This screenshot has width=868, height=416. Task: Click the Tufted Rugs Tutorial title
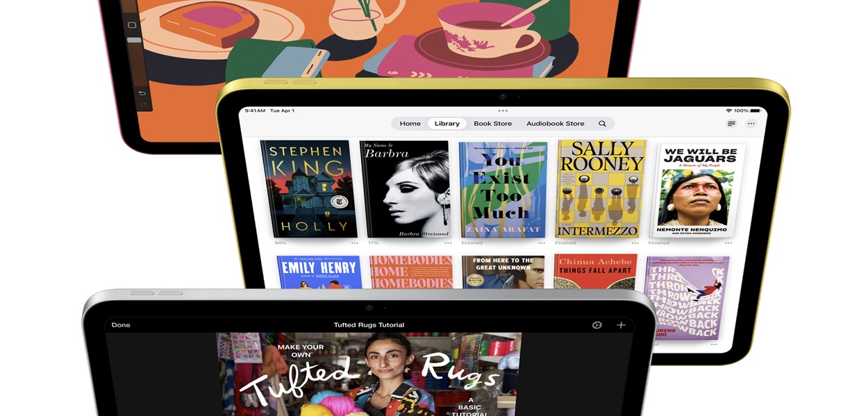pyautogui.click(x=369, y=325)
